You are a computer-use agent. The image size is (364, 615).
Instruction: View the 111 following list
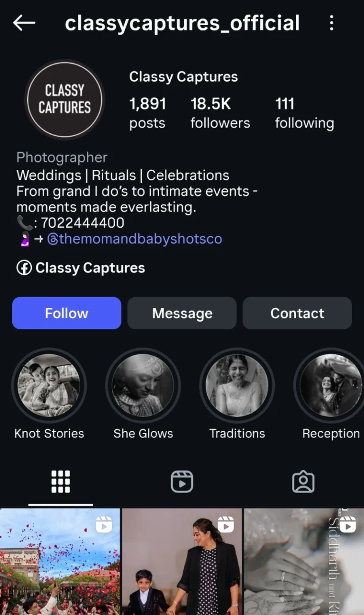(x=304, y=113)
